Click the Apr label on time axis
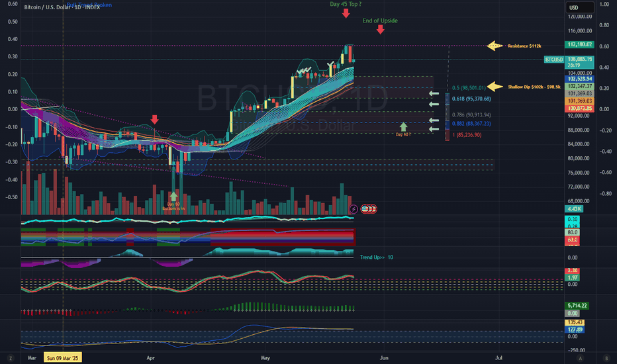 (x=150, y=358)
